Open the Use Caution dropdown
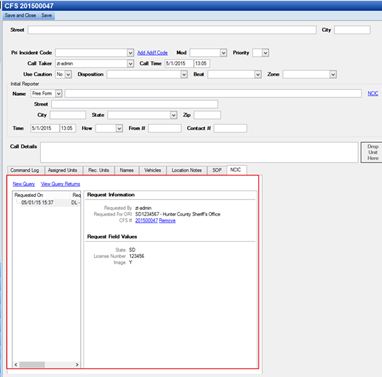The image size is (382, 377). pyautogui.click(x=68, y=74)
